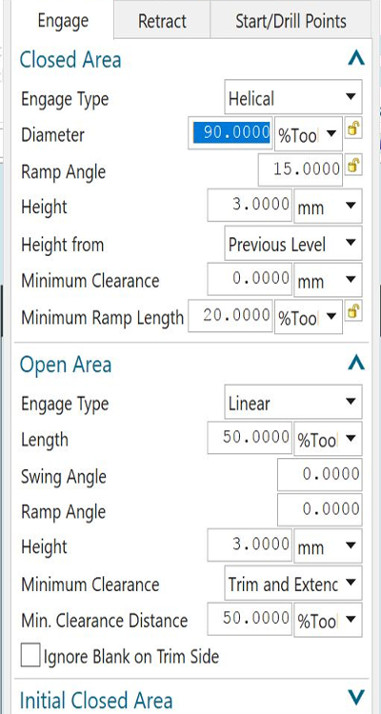This screenshot has height=714, width=381.
Task: Open the Height from dropdown (Previous Level)
Action: [293, 244]
